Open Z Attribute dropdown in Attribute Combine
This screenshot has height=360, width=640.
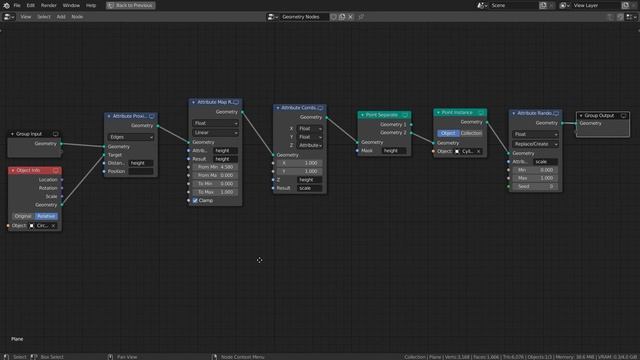click(x=309, y=145)
